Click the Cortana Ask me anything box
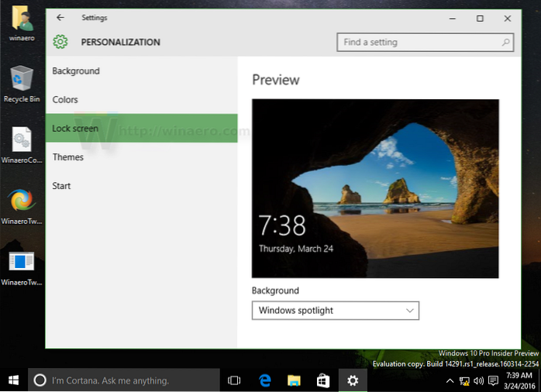 pyautogui.click(x=124, y=380)
